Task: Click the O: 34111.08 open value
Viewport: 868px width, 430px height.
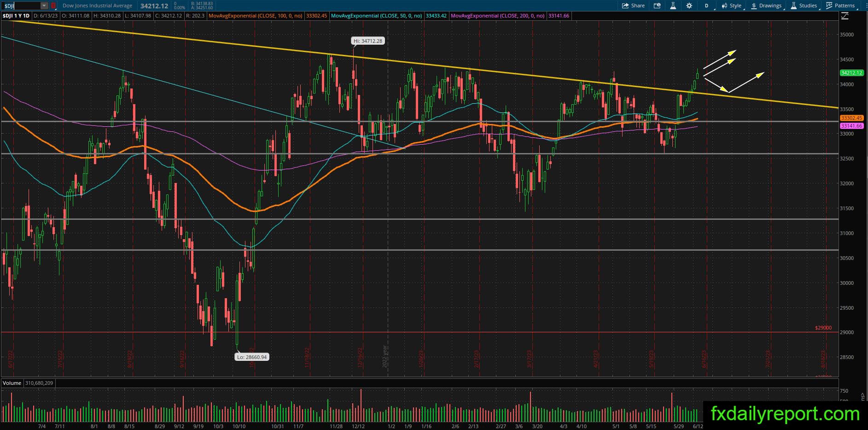Action: coord(76,16)
